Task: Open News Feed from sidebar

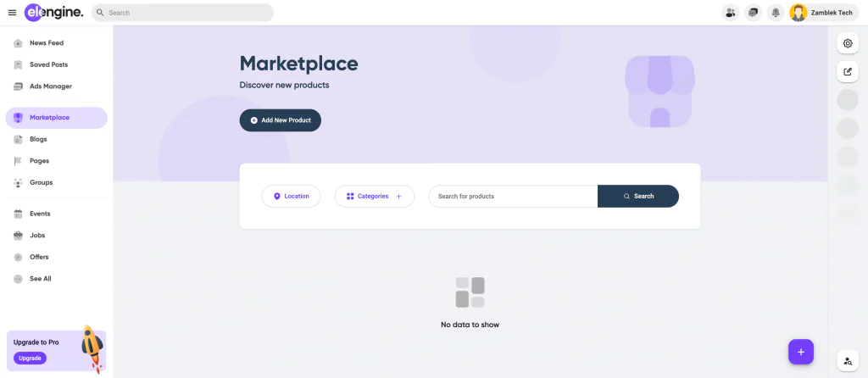Action: click(46, 43)
